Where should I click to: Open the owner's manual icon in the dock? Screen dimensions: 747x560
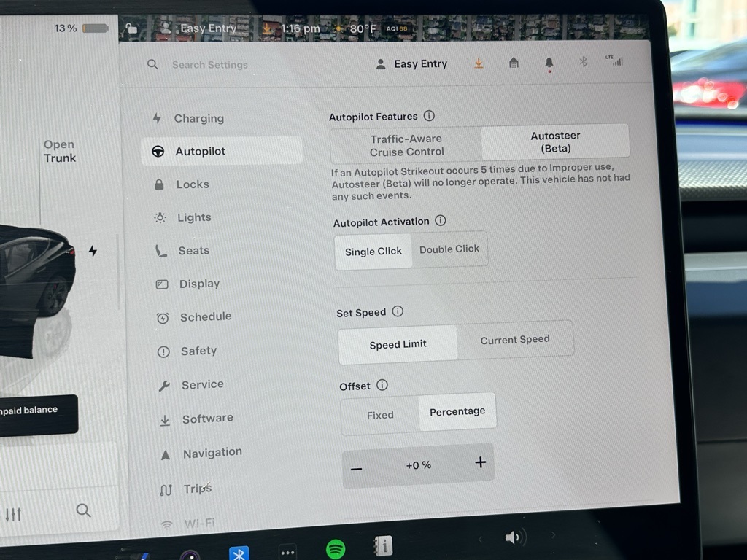[384, 546]
